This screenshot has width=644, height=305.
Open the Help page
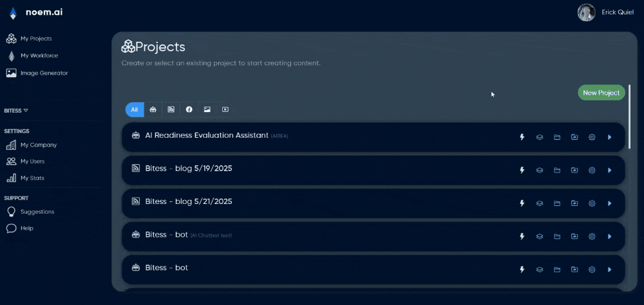click(x=20, y=228)
